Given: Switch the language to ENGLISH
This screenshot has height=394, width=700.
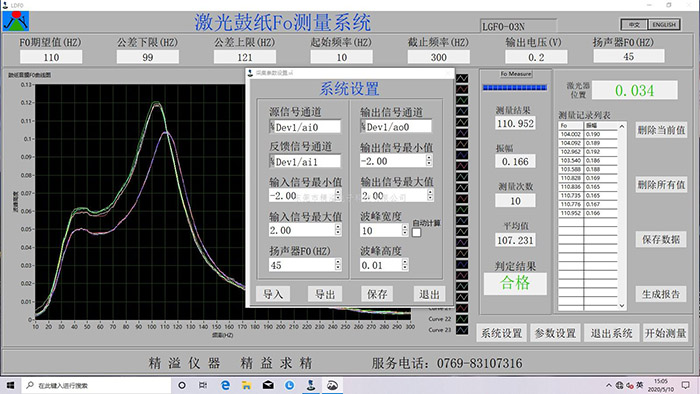Looking at the screenshot, I should [x=664, y=25].
